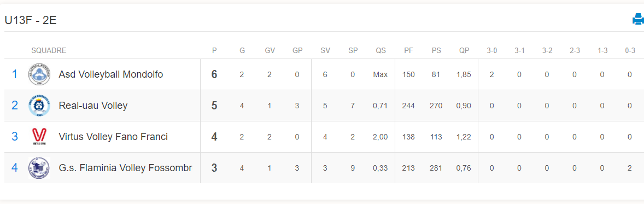The height and width of the screenshot is (204, 644).
Task: Click the P points column header
Action: pos(214,50)
